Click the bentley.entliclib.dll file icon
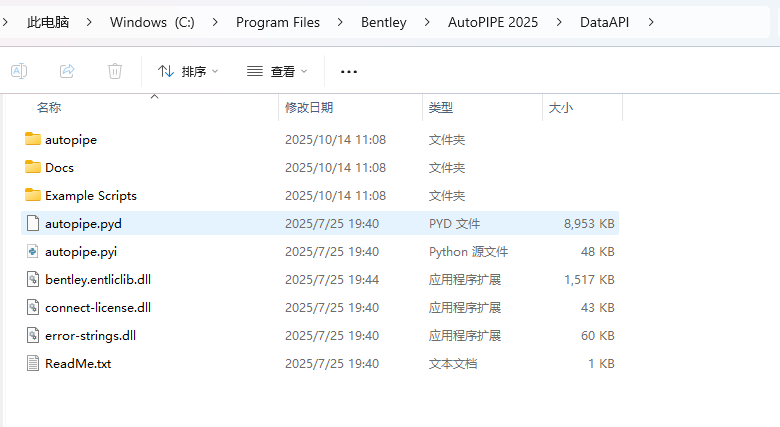The height and width of the screenshot is (427, 780). (33, 279)
